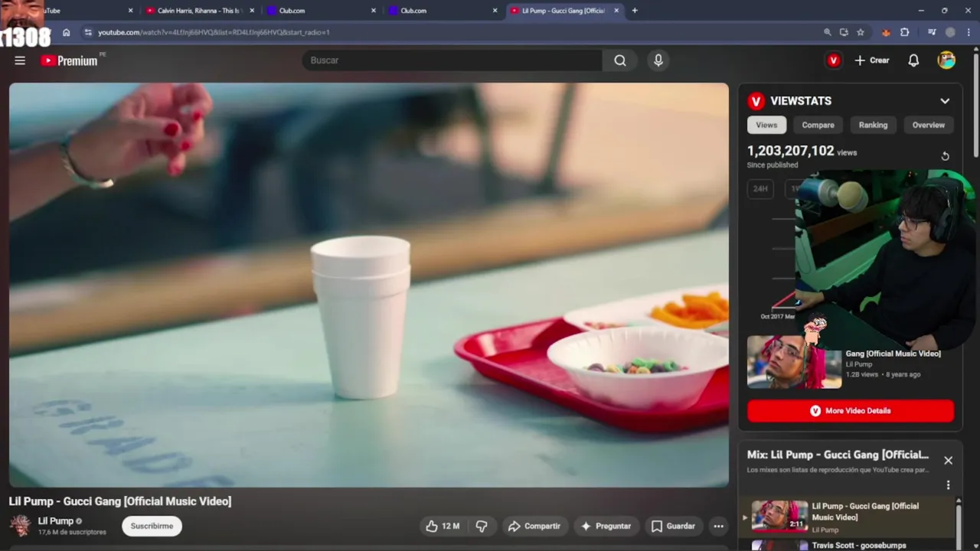The width and height of the screenshot is (980, 551).
Task: Select the Views tab in ViewStats
Action: coord(766,125)
